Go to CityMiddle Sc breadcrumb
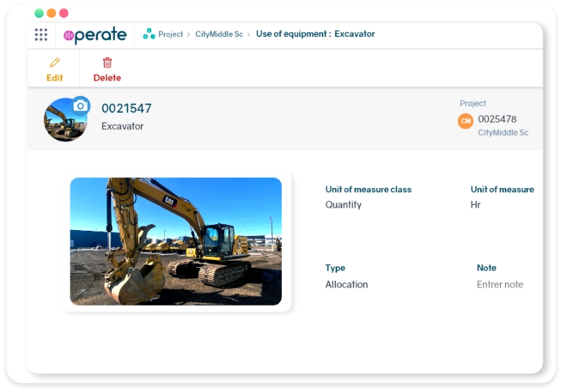 (219, 34)
